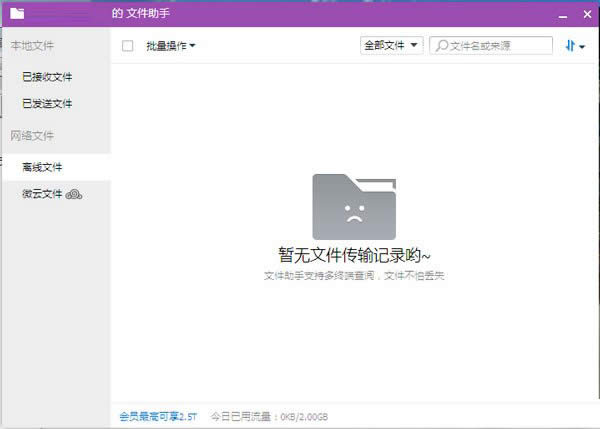
Task: Click the 本地文件 section header
Action: coord(32,46)
